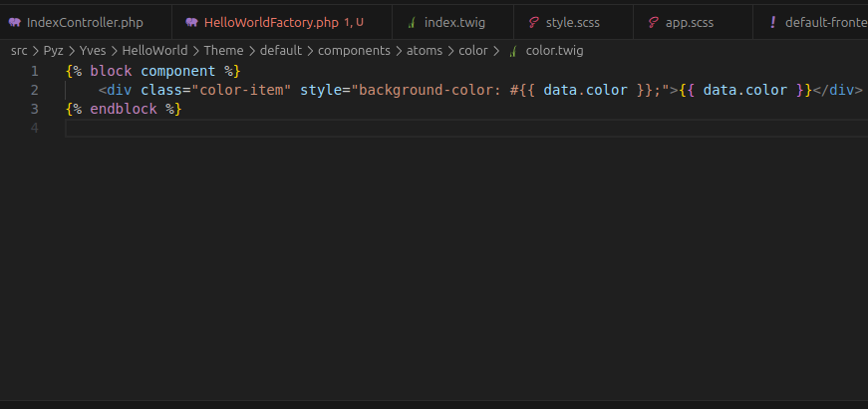This screenshot has height=409, width=868.
Task: Click line number 3 in the gutter
Action: 35,109
